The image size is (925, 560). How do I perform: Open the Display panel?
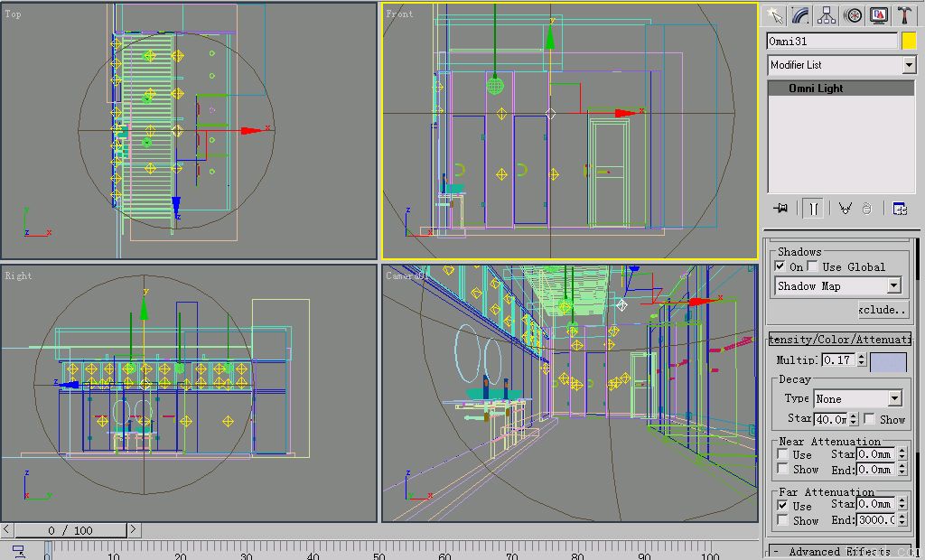click(x=878, y=14)
